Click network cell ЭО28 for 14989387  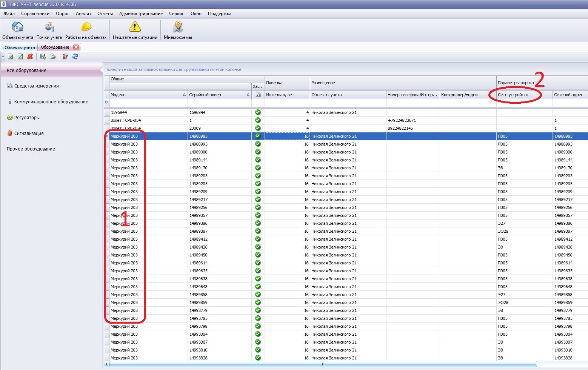click(525, 231)
